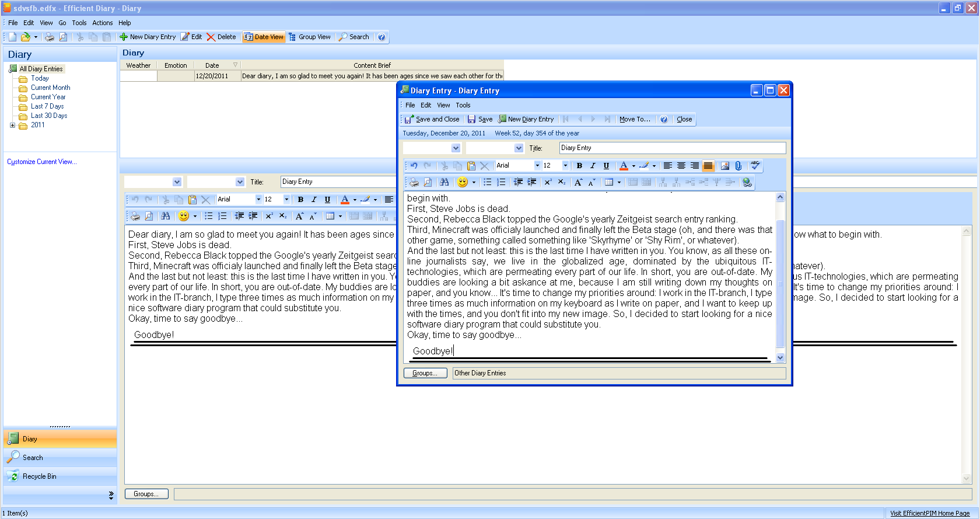This screenshot has height=519, width=980.
Task: Toggle center alignment in dialog toolbar
Action: (681, 166)
